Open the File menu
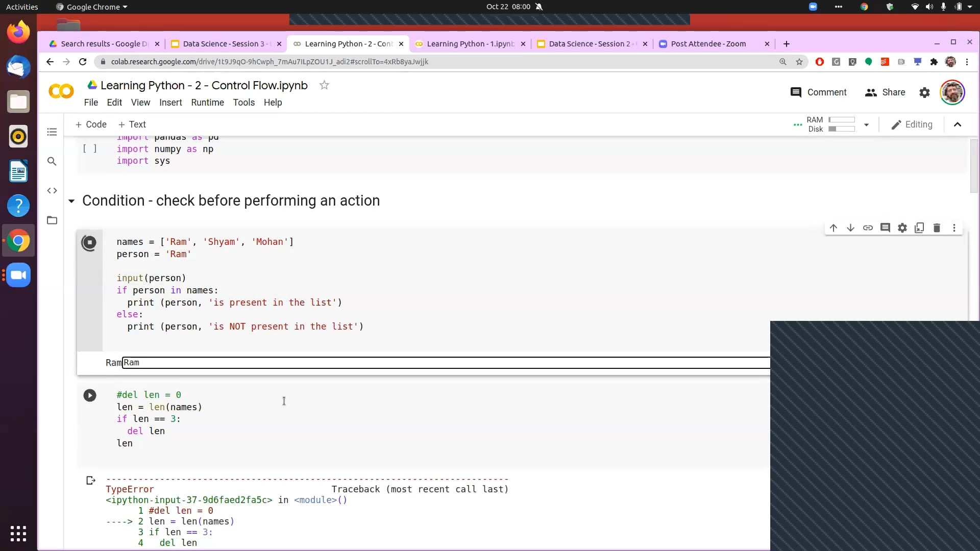The image size is (980, 551). 91,103
